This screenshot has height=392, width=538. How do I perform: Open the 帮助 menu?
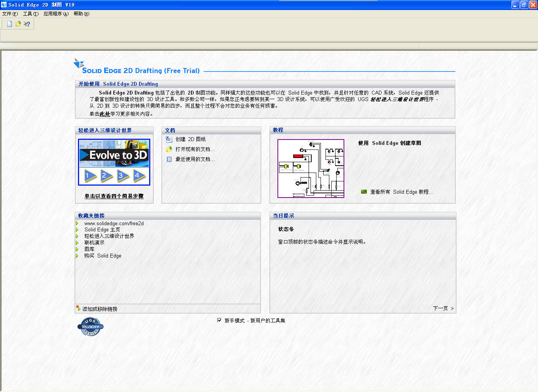[81, 14]
